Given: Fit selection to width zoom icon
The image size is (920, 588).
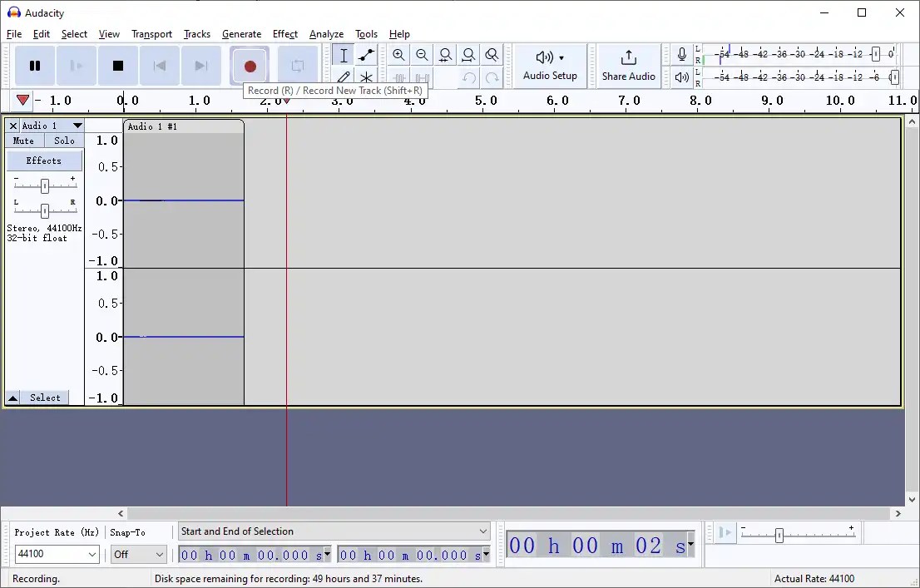Looking at the screenshot, I should click(445, 55).
